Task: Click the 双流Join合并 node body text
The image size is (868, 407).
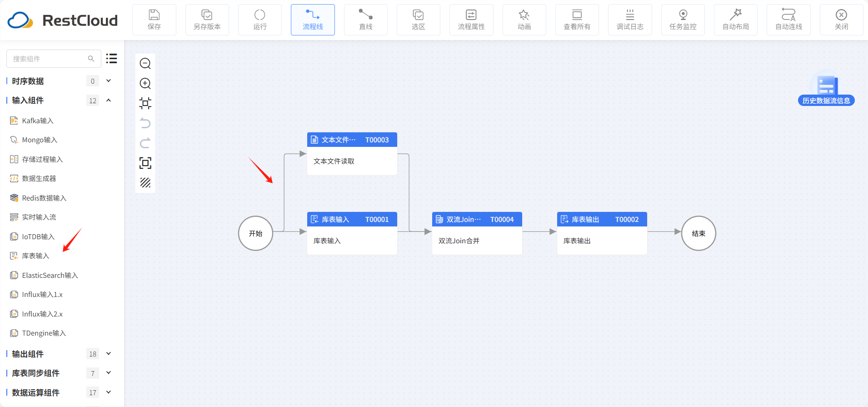Action: 459,241
